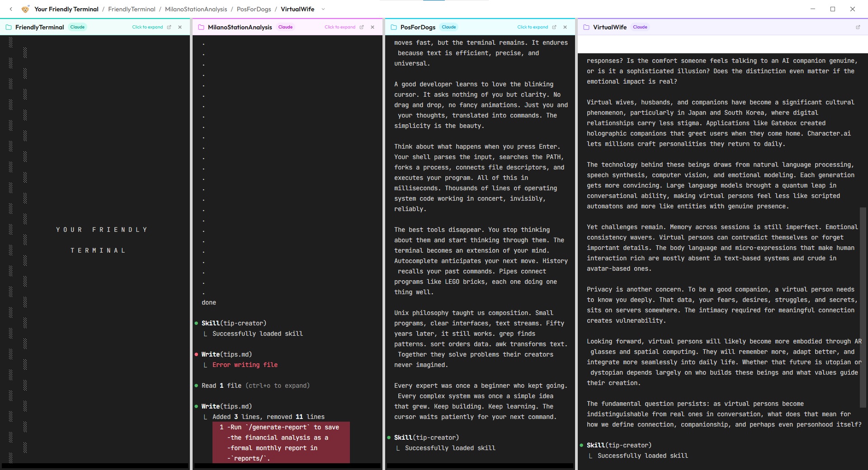Click MilanoStationAnalysis external-link icon
The image size is (868, 470).
[x=362, y=27]
